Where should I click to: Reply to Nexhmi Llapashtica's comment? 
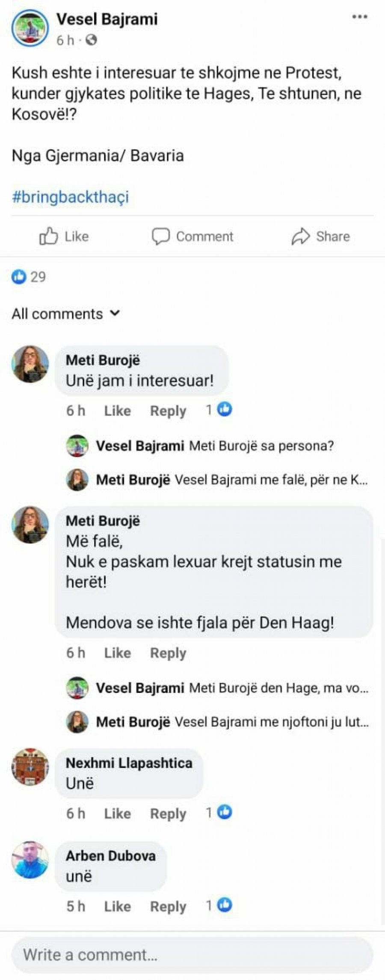(x=168, y=813)
